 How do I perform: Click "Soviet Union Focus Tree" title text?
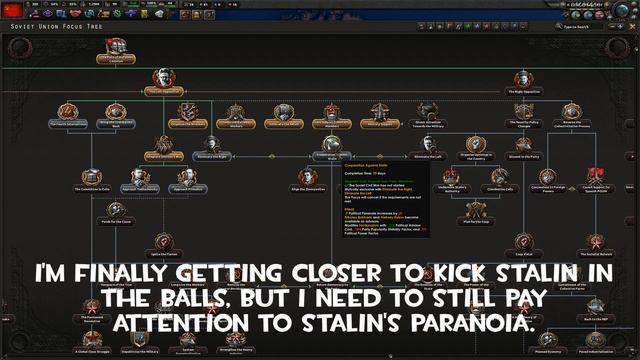click(57, 27)
